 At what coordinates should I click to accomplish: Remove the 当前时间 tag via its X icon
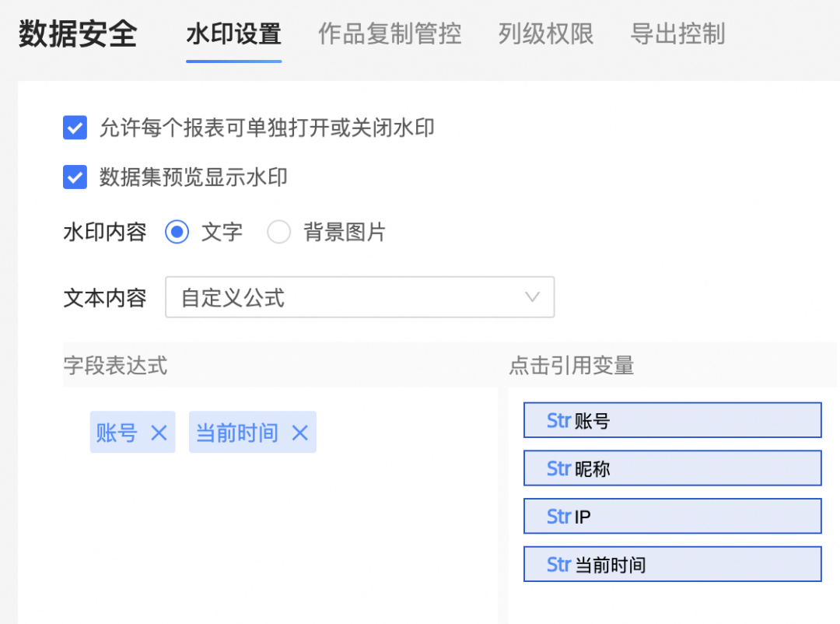[299, 433]
